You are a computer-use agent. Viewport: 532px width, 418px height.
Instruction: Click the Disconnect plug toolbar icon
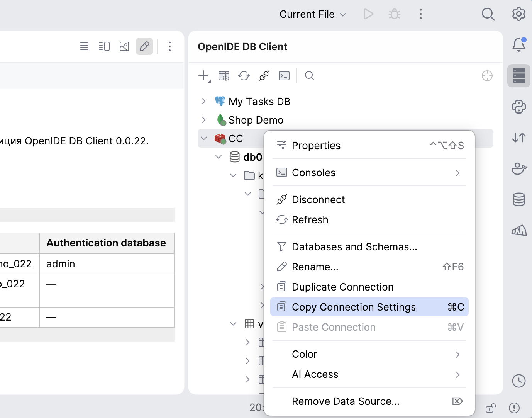tap(264, 76)
